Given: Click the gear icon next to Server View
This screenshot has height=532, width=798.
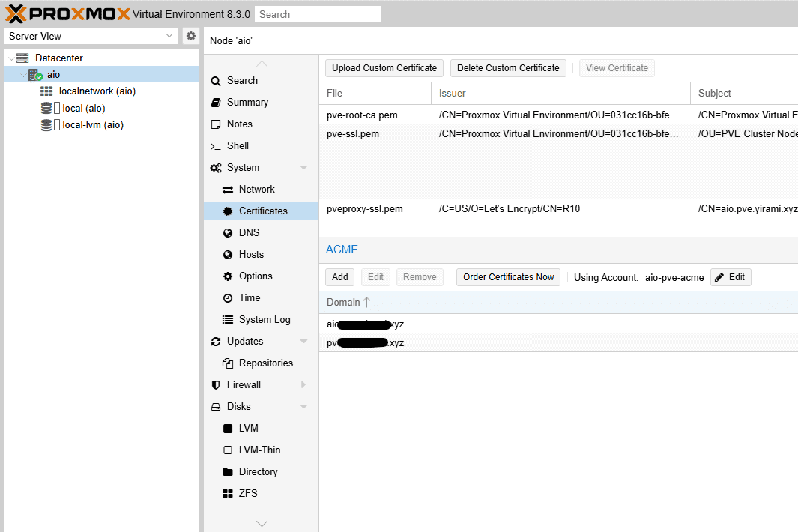Looking at the screenshot, I should [x=191, y=36].
